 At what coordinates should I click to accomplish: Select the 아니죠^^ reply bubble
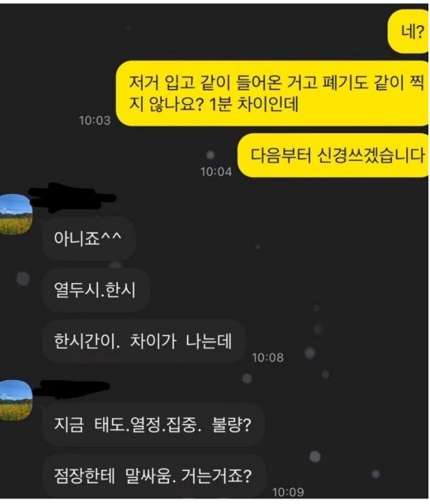pyautogui.click(x=88, y=238)
